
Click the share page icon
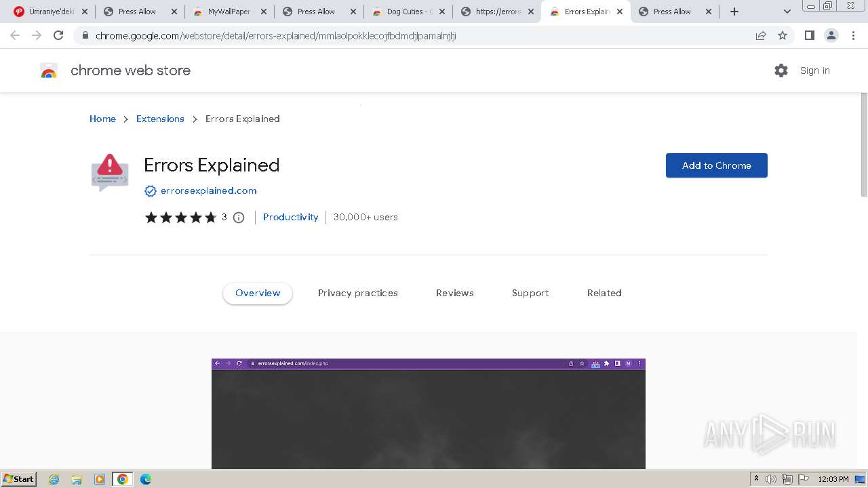[761, 35]
